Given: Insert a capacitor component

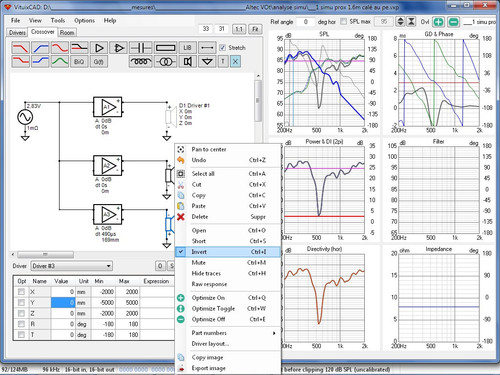Looking at the screenshot, I should pyautogui.click(x=140, y=48).
